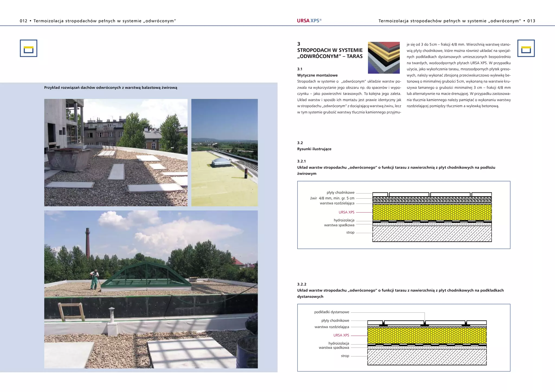Click 'warstwa spadkowa' label in second diagram

[x=334, y=348]
